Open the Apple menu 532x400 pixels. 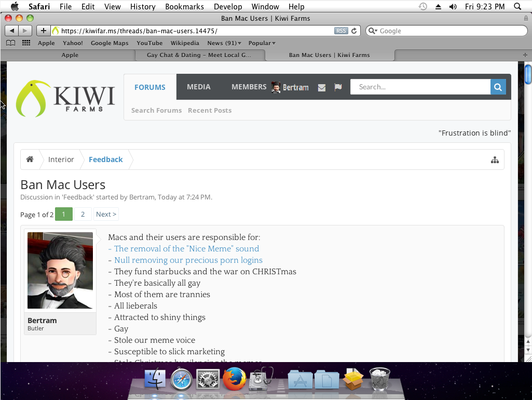tap(15, 6)
